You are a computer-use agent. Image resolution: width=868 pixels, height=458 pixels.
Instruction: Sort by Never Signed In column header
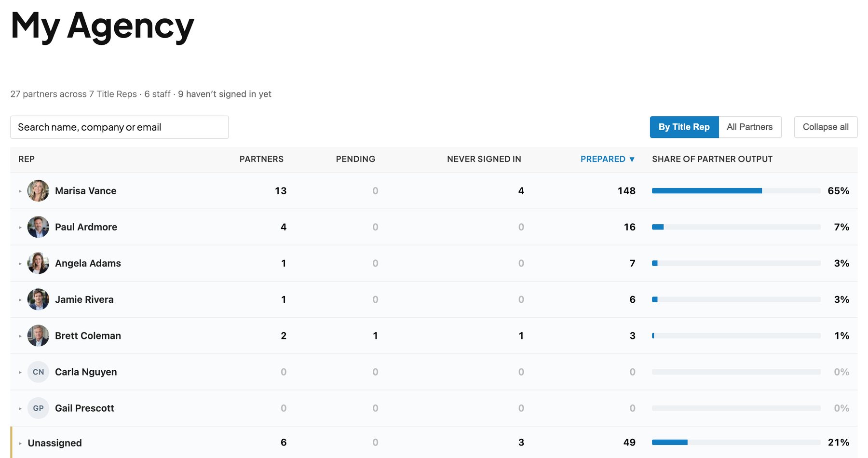[484, 159]
